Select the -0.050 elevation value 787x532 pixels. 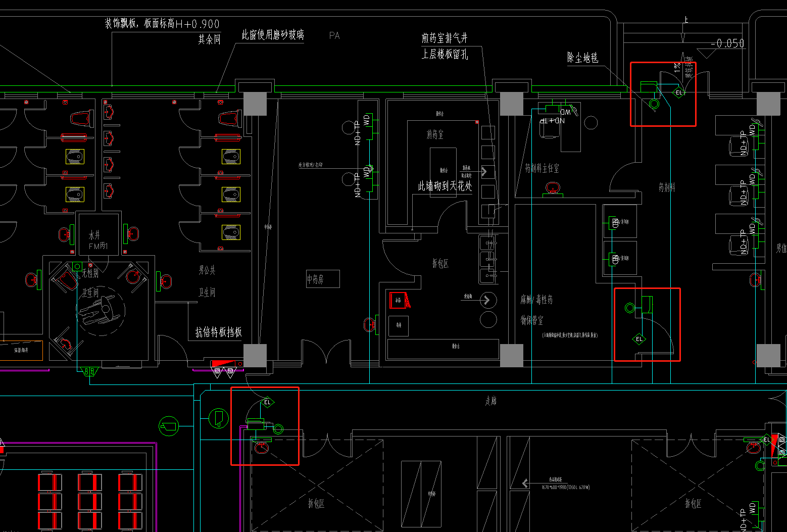728,43
